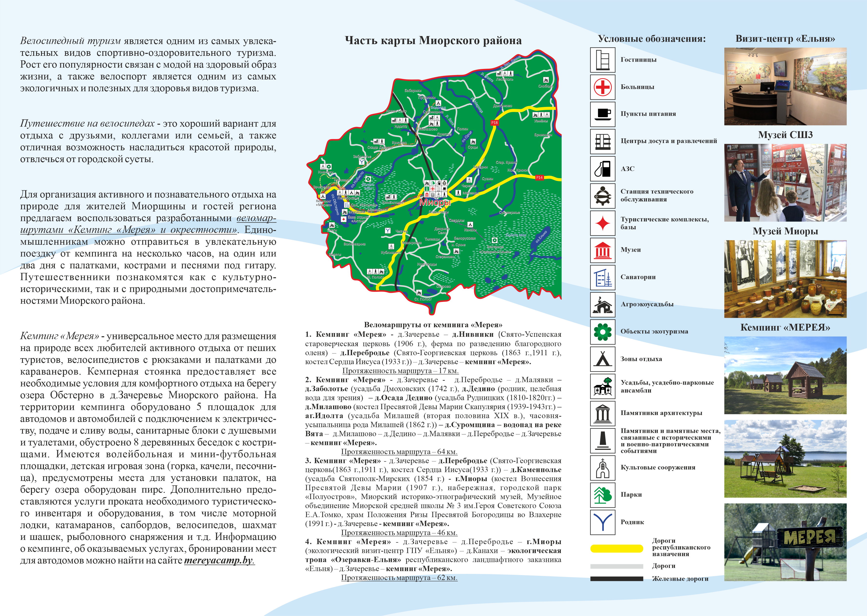Click the columned Памятники архитектуры icon
This screenshot has width=867, height=616.
click(602, 414)
